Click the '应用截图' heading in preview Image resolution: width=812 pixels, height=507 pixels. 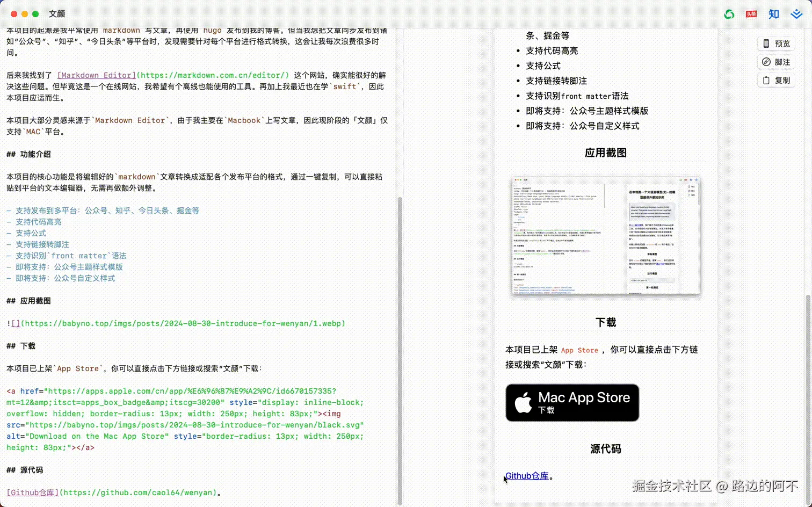pyautogui.click(x=606, y=153)
